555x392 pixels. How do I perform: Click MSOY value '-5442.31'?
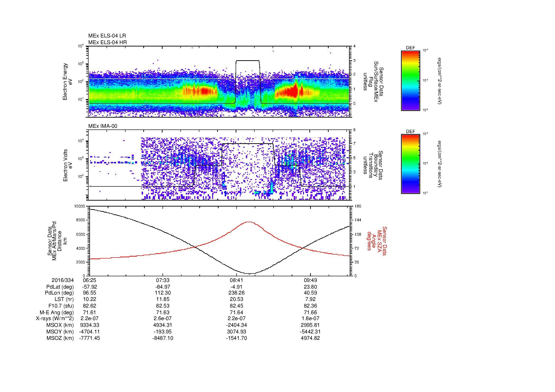click(310, 332)
